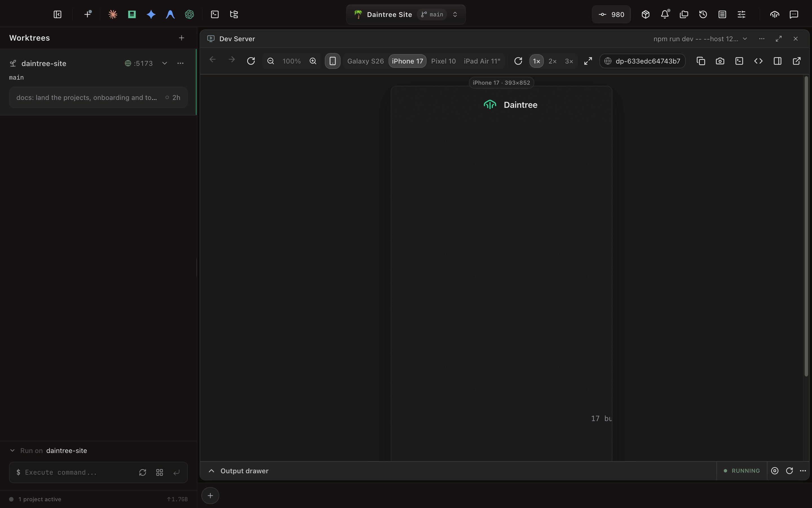
Task: Reload the dev server preview page
Action: pos(251,61)
